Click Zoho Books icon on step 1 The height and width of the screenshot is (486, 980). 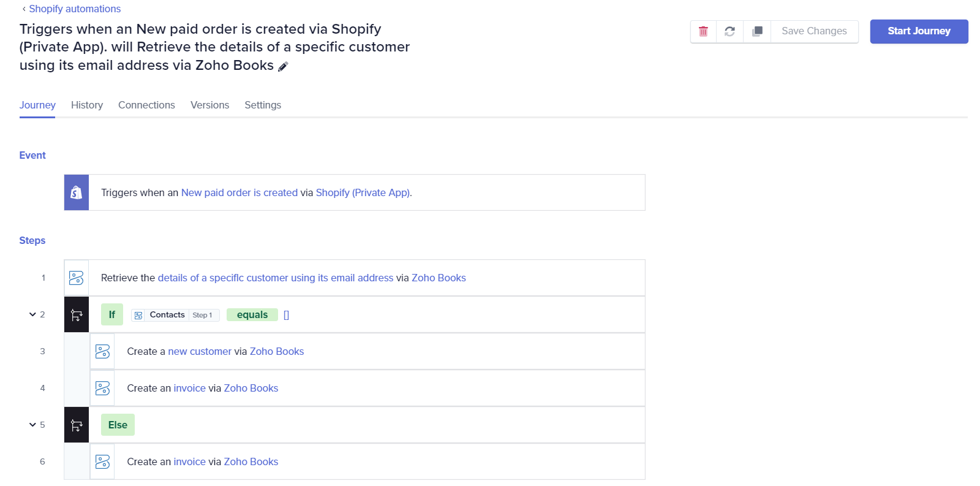[x=77, y=278]
